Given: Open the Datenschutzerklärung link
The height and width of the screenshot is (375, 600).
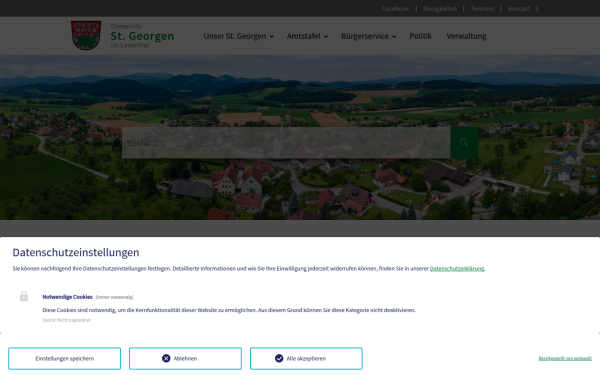Looking at the screenshot, I should point(457,269).
